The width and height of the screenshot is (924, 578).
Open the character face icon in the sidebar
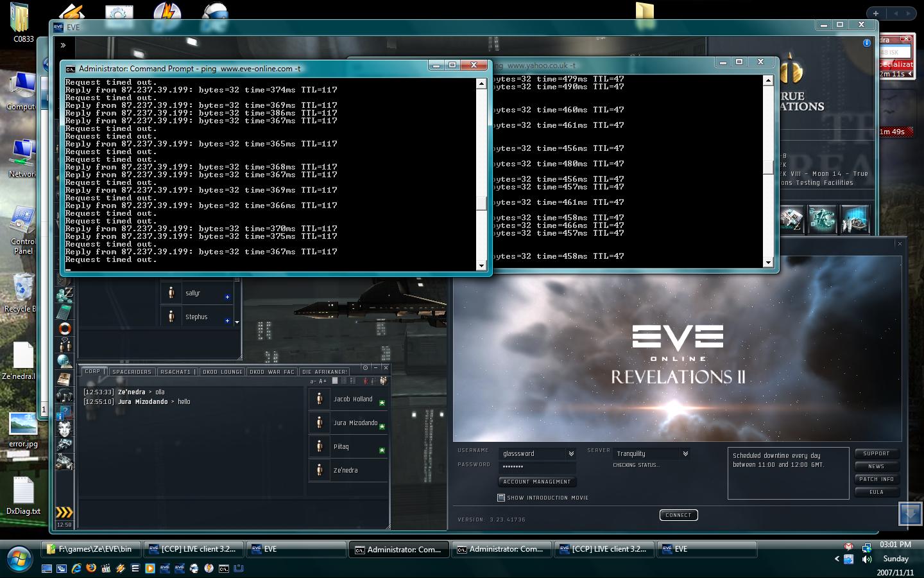pos(65,428)
